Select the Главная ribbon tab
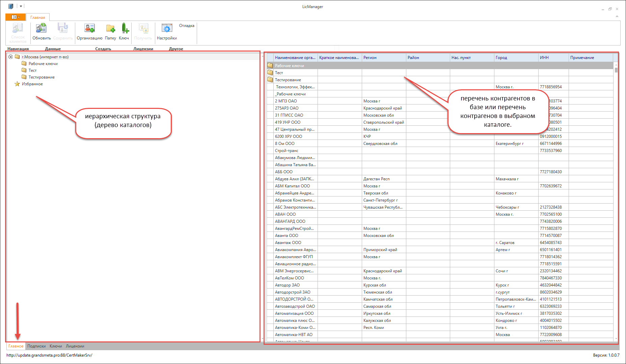Screen dimensions: 626x364 coord(38,17)
